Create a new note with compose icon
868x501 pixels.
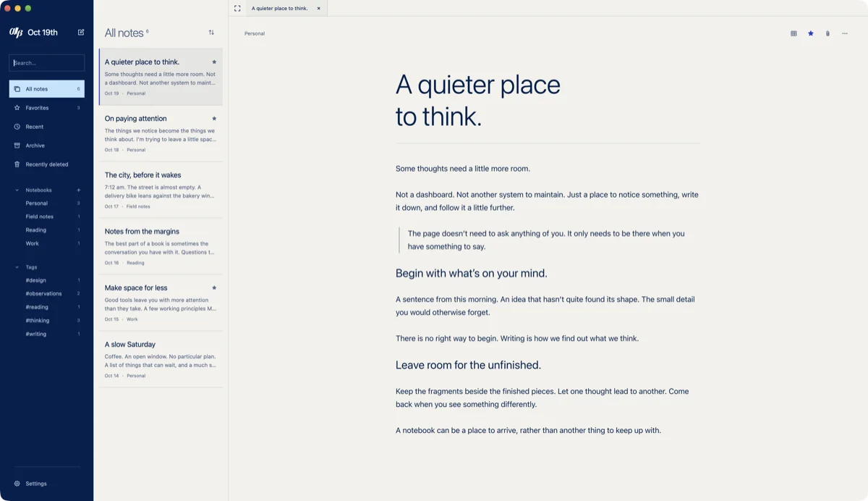pyautogui.click(x=81, y=32)
